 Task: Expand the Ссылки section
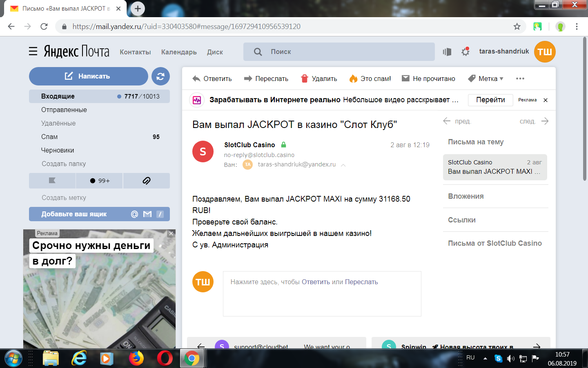pos(461,220)
